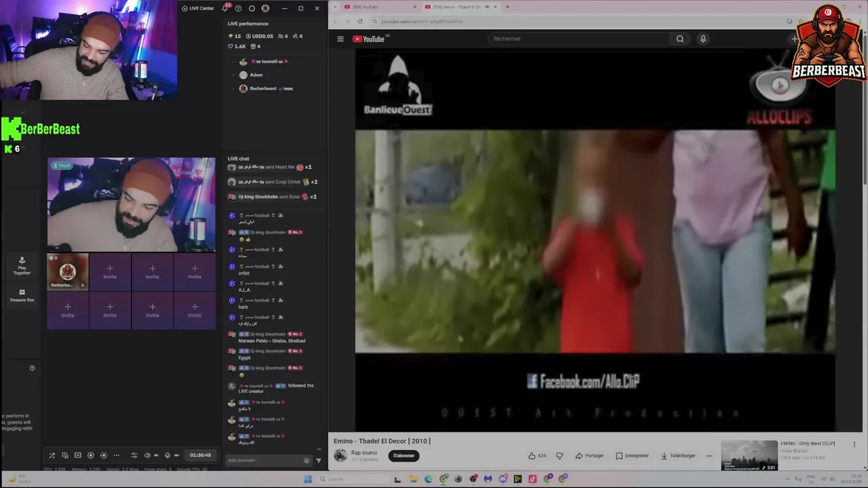Screen dimensions: 868x488
Task: Open options menu for Dirty West suggestion
Action: tap(854, 445)
